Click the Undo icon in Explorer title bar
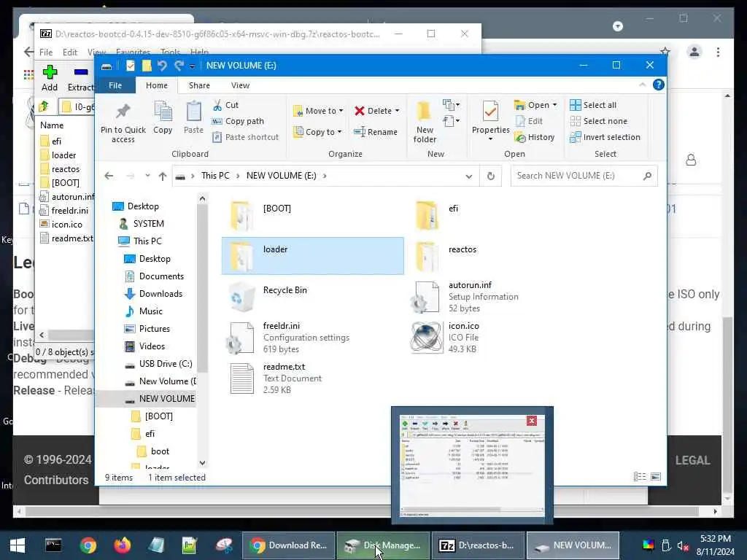Image resolution: width=747 pixels, height=560 pixels. (x=162, y=65)
